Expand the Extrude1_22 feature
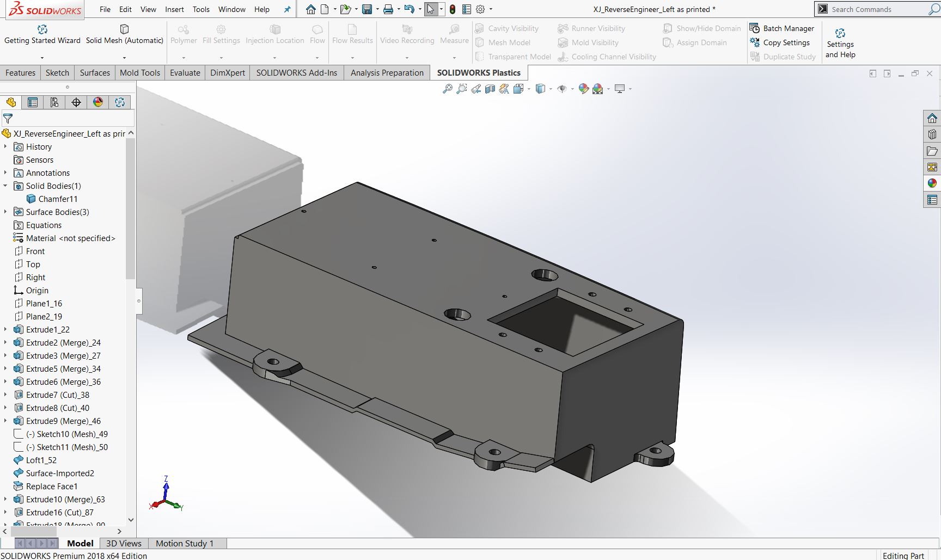 (x=5, y=329)
